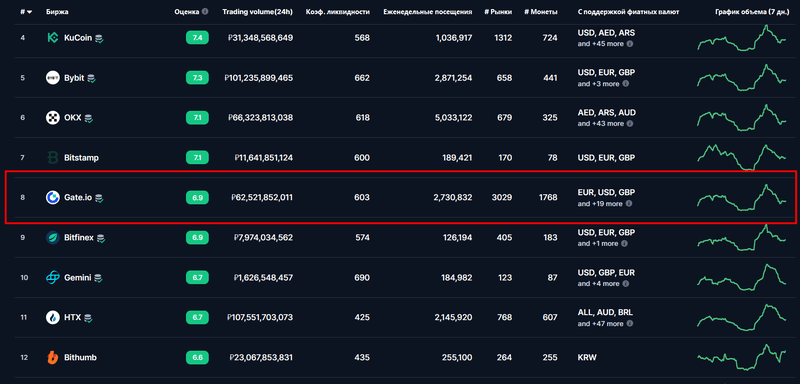Viewport: 800px width, 384px height.
Task: Select Gate.io volume ₽62,521,852,011
Action: (262, 197)
